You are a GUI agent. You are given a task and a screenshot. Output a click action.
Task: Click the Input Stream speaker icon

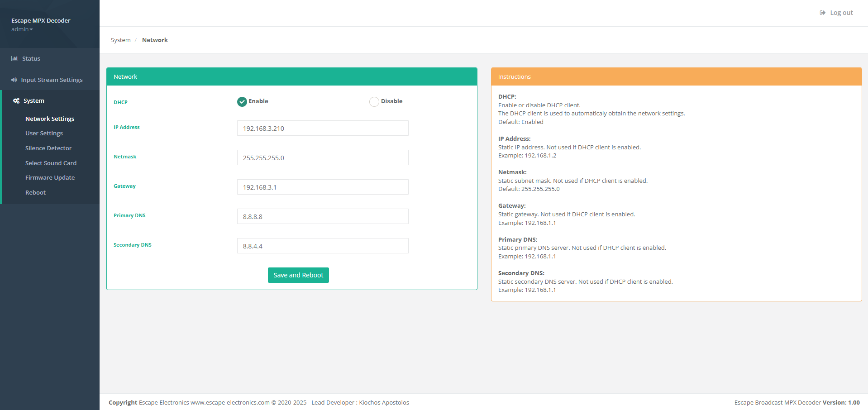point(14,80)
